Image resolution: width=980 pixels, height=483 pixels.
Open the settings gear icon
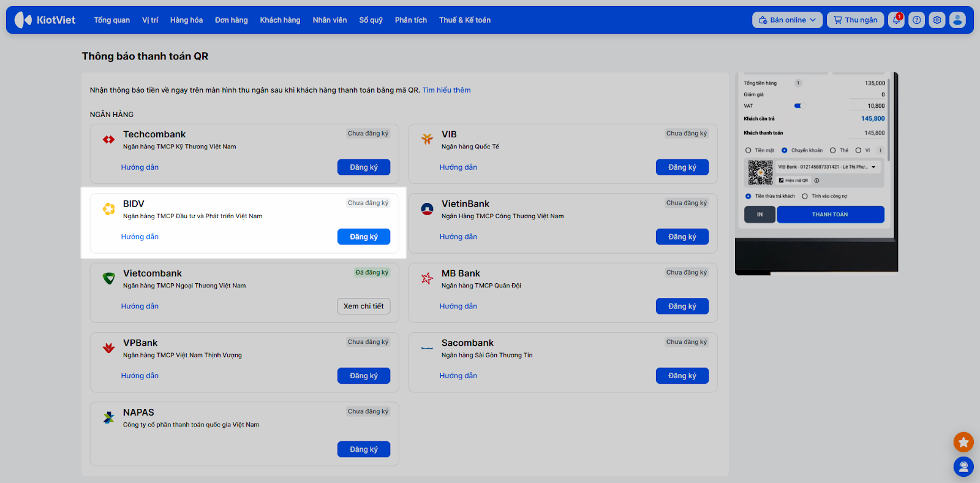pyautogui.click(x=937, y=20)
